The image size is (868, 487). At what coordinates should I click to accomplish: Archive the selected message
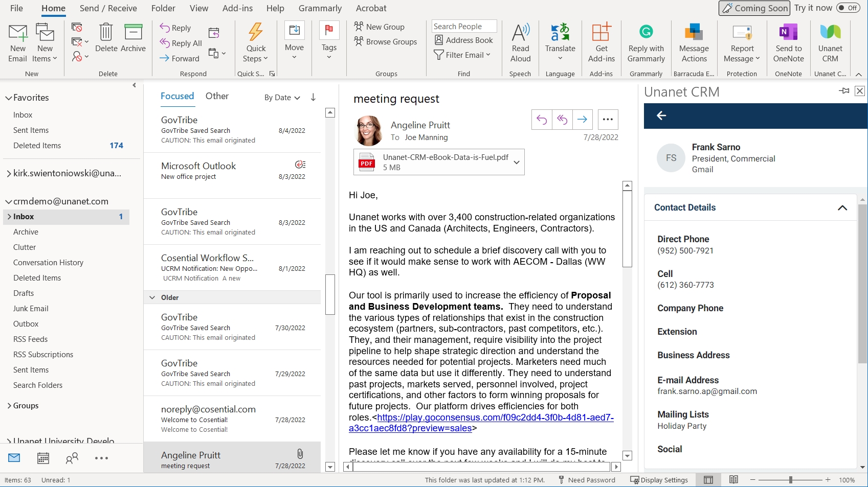pyautogui.click(x=133, y=38)
